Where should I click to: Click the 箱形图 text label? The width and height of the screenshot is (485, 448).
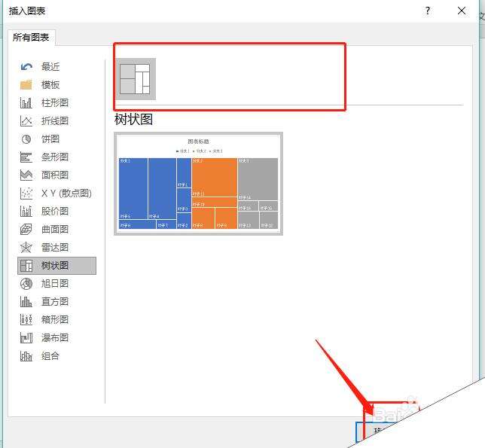coord(55,320)
